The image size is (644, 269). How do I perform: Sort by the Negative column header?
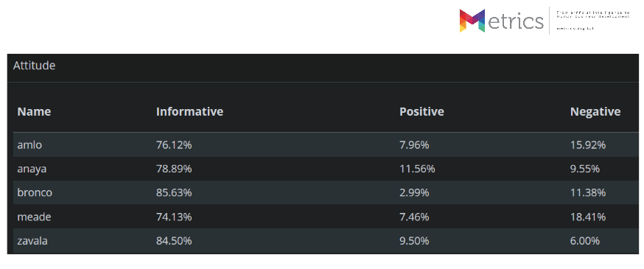pyautogui.click(x=595, y=111)
